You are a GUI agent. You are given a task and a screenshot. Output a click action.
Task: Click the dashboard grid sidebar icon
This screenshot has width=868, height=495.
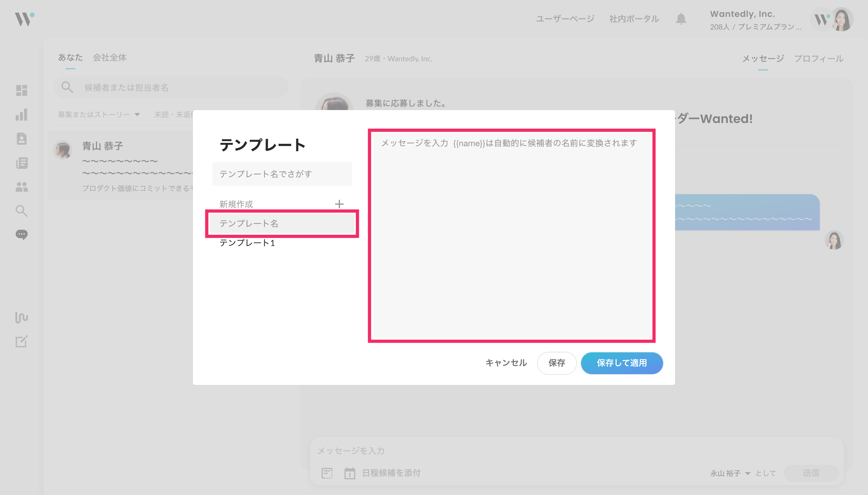pyautogui.click(x=21, y=90)
